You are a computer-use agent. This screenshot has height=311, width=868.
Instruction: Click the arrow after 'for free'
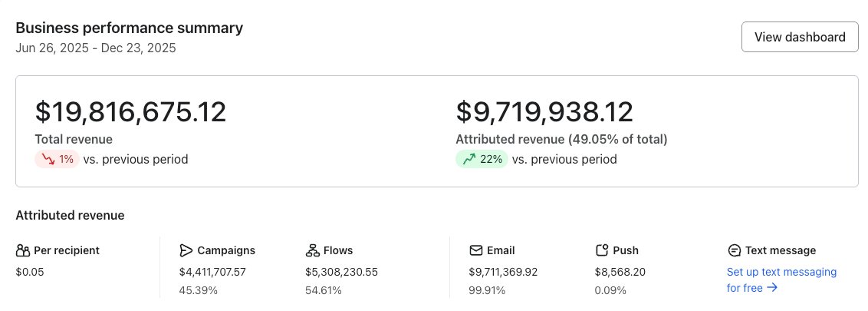click(772, 288)
